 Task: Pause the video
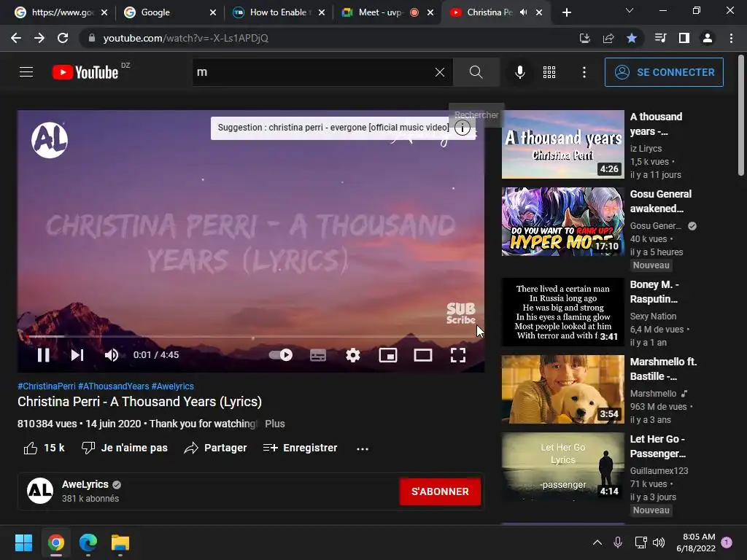pyautogui.click(x=43, y=355)
